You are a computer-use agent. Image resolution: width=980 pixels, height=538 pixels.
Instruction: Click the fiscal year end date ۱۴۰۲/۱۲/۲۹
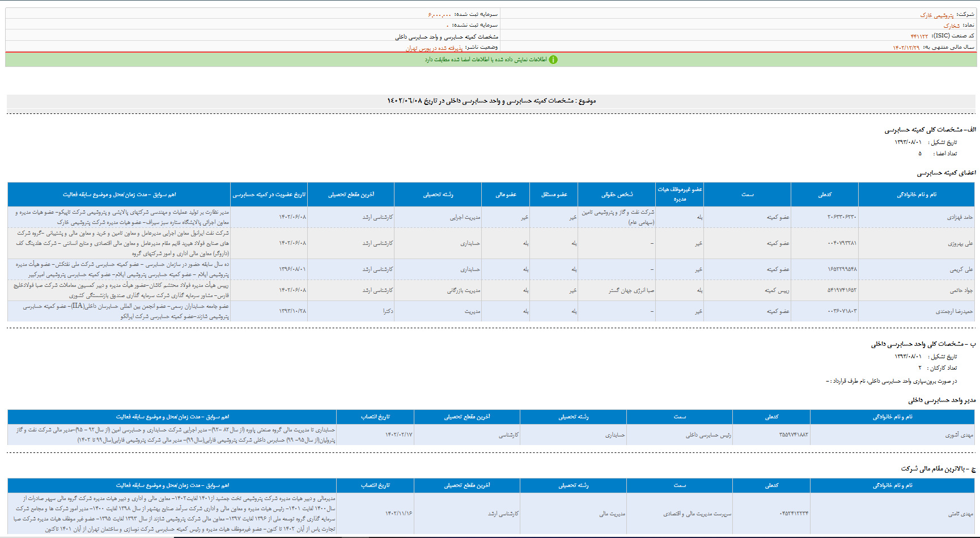click(x=906, y=48)
